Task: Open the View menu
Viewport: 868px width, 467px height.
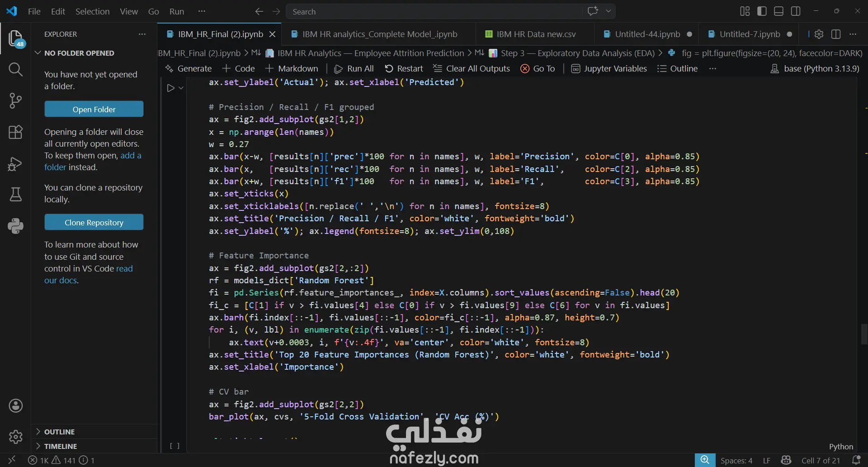Action: (x=129, y=11)
